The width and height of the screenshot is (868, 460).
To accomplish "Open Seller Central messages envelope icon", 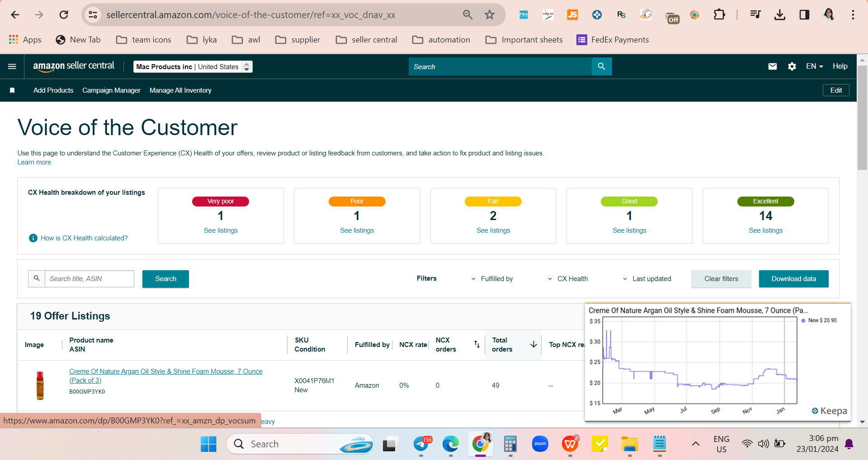I will click(x=773, y=66).
